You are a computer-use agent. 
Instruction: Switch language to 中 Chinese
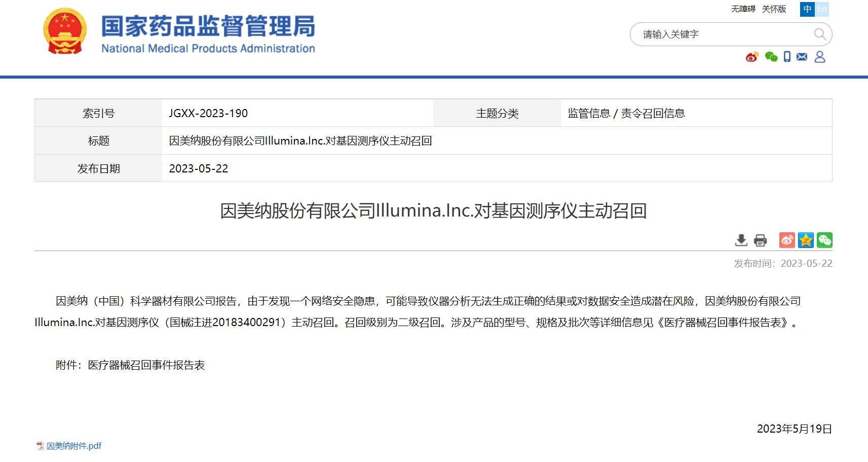(807, 9)
